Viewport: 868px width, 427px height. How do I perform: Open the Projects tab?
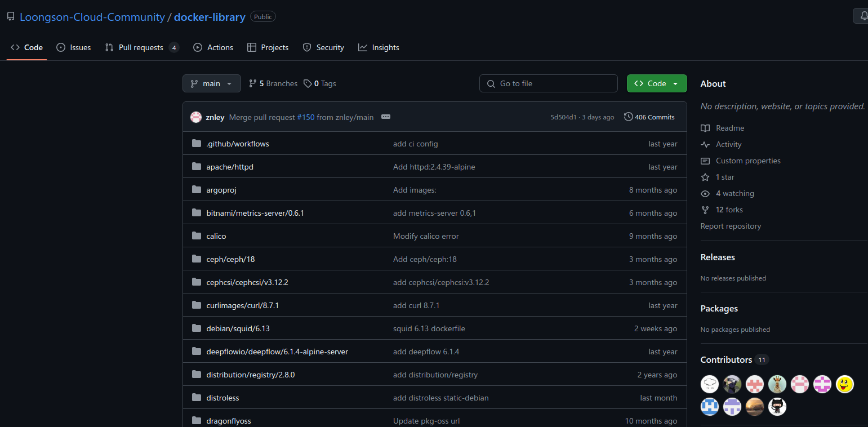pyautogui.click(x=268, y=47)
